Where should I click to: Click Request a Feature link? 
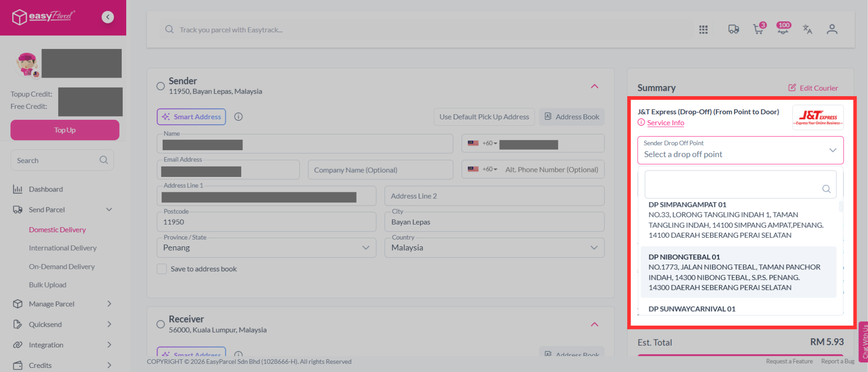click(789, 361)
